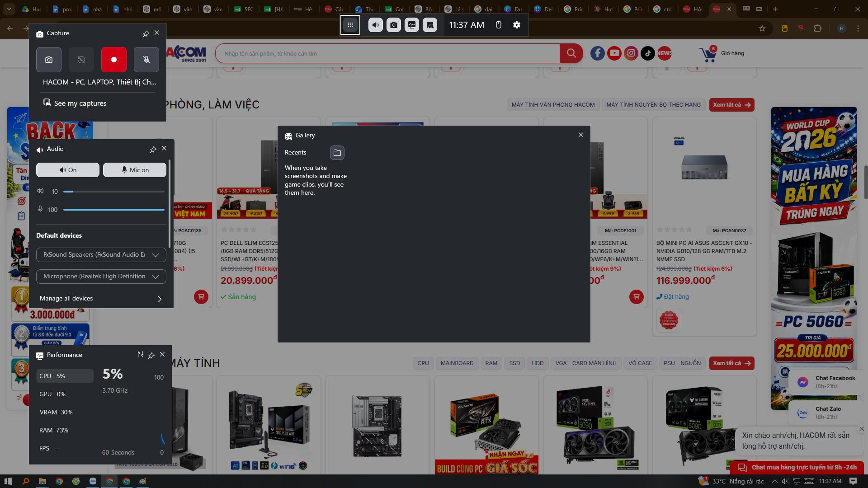Open the Giỏ hàng shopping cart
Viewport: 868px width, 488px height.
tap(722, 54)
